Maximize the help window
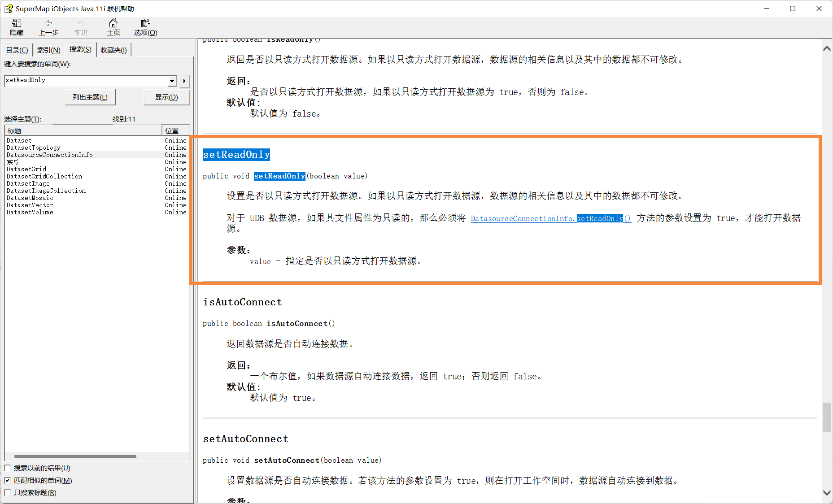Viewport: 833px width, 504px height. pos(793,9)
